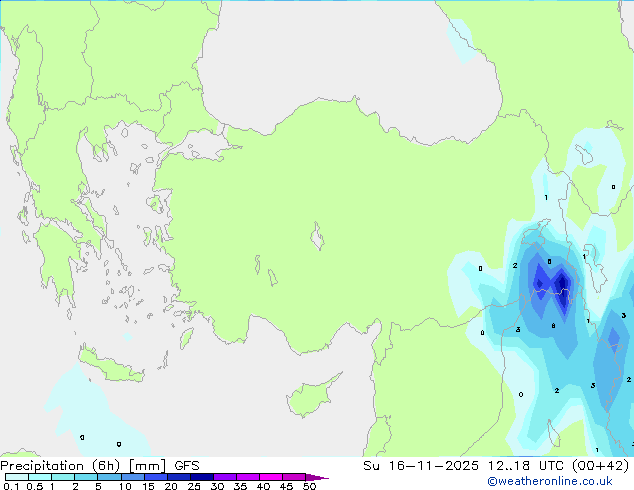This screenshot has height=490, width=634.
Task: Pick the 5–10 mm legend color swatch
Action: coord(110,477)
